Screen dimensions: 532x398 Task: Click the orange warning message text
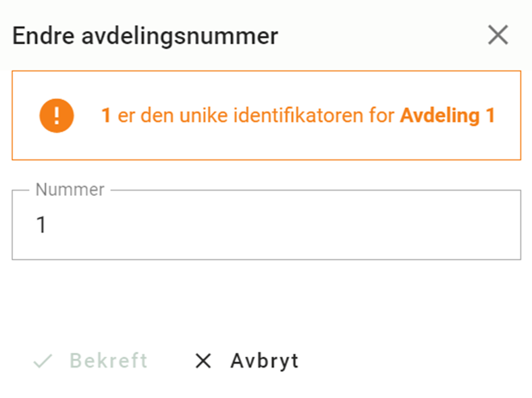[x=298, y=116]
